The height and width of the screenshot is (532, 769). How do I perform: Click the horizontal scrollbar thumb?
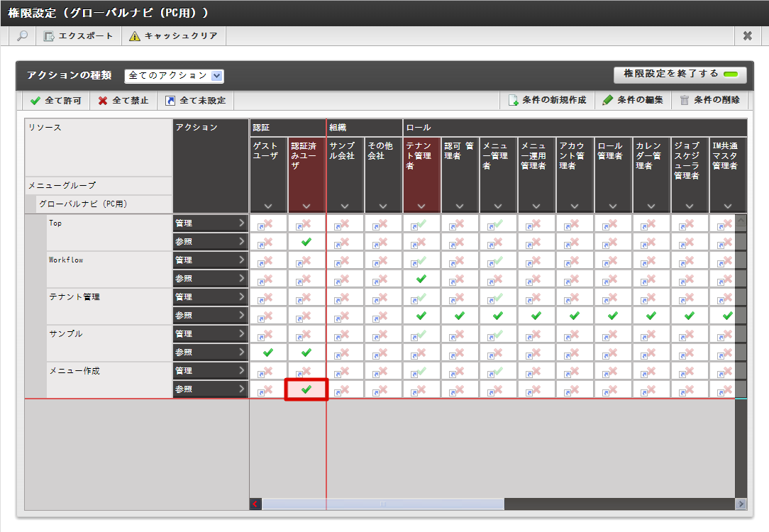click(x=383, y=504)
